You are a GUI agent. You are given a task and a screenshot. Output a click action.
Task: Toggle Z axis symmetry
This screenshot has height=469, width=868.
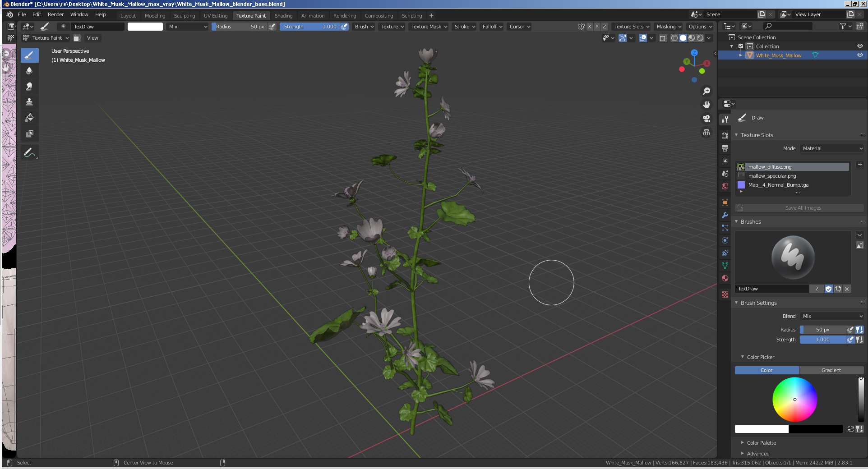point(605,27)
